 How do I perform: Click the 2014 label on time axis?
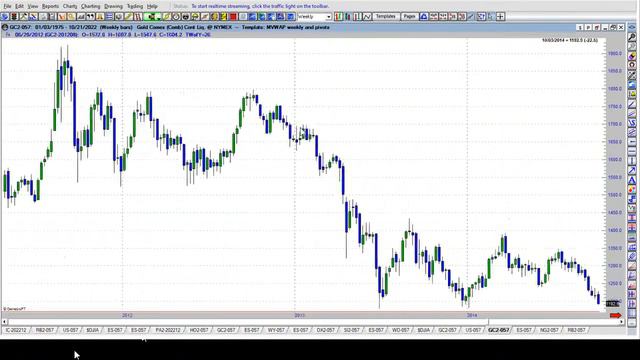(472, 315)
